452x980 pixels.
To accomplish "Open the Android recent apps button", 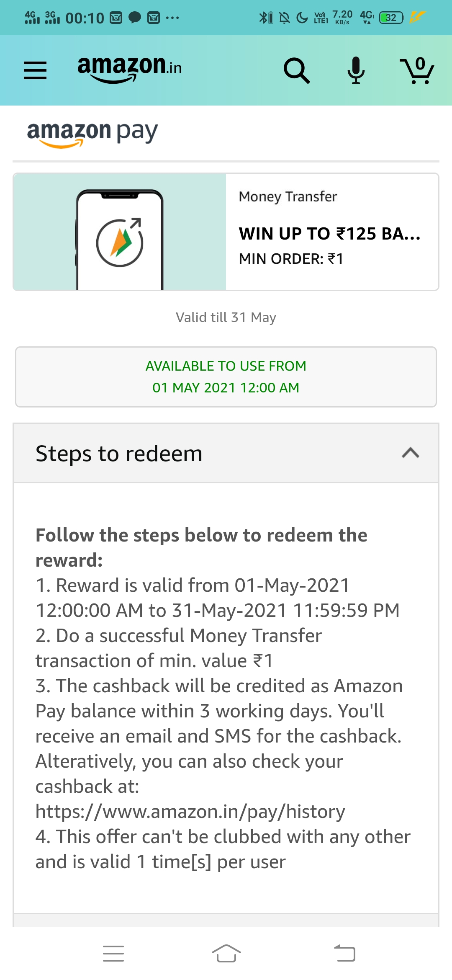I will (113, 954).
